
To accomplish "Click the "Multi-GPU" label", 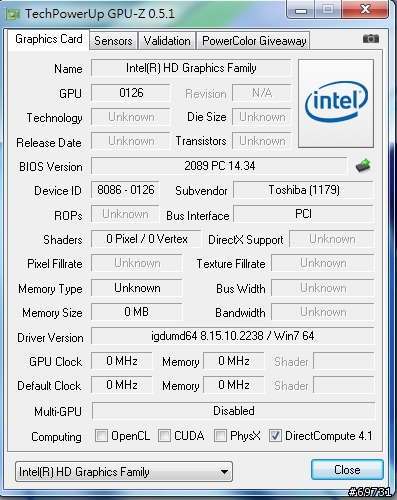I will [58, 412].
